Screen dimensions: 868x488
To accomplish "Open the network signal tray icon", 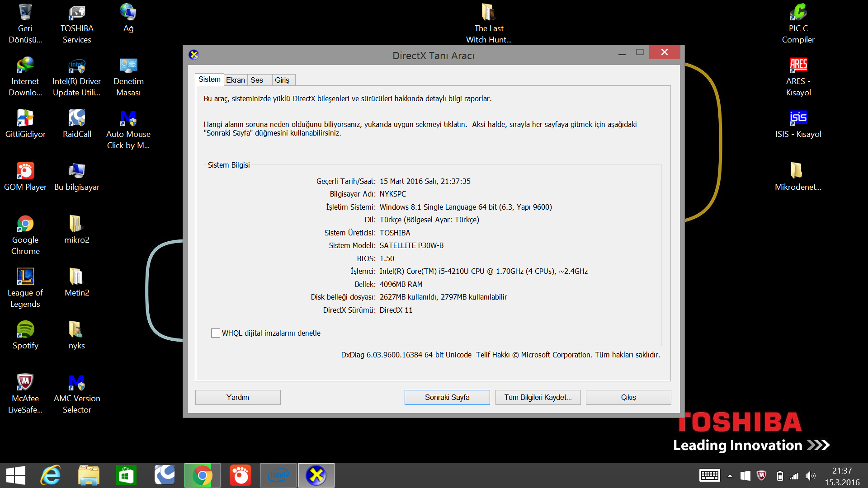I will [794, 476].
